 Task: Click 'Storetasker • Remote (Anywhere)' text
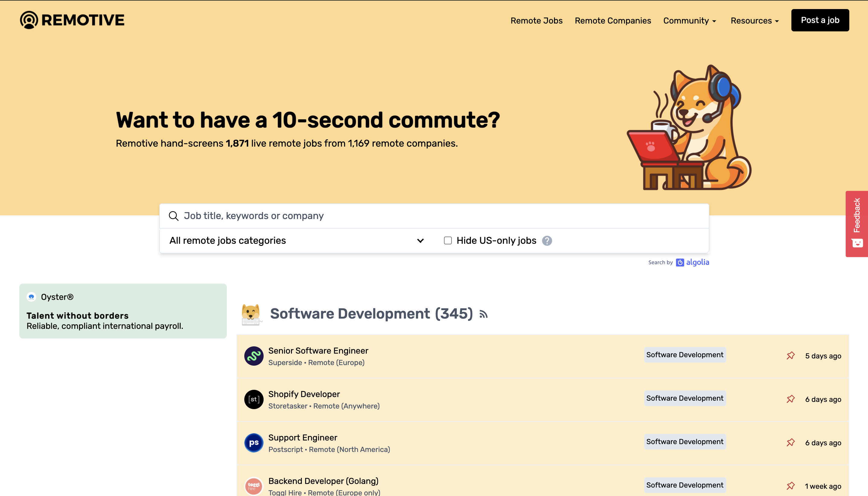point(324,406)
